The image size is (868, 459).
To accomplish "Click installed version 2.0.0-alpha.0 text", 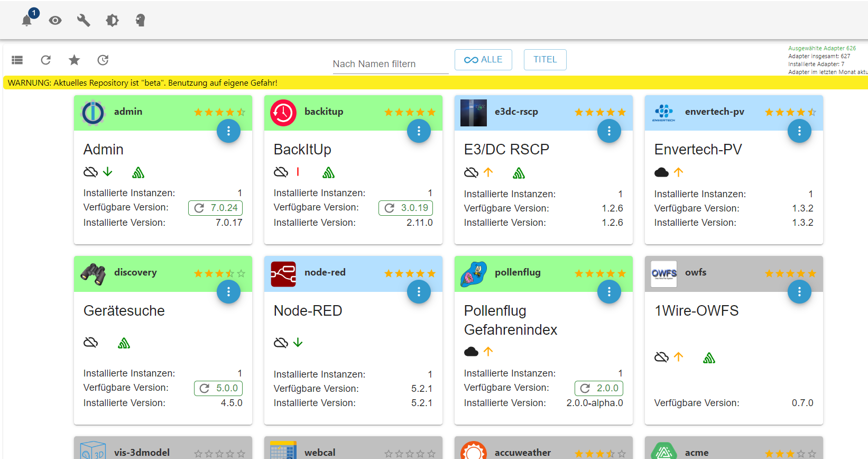I will (x=595, y=403).
